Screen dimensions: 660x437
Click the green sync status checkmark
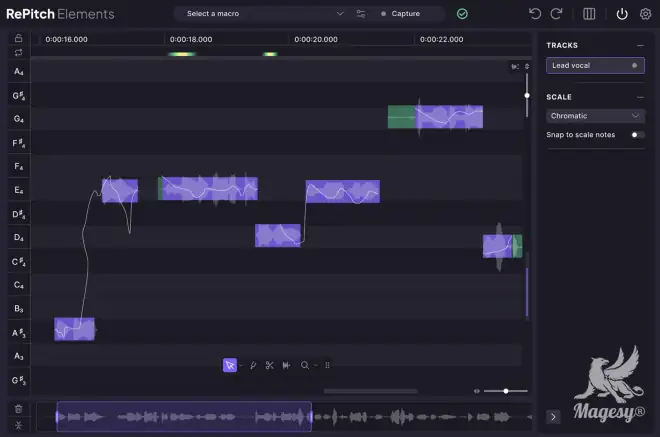click(x=462, y=14)
